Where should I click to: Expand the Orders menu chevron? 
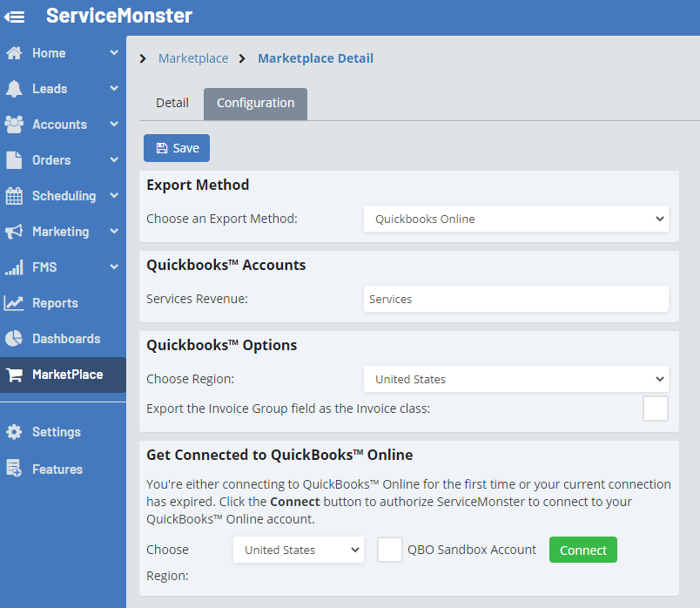114,160
